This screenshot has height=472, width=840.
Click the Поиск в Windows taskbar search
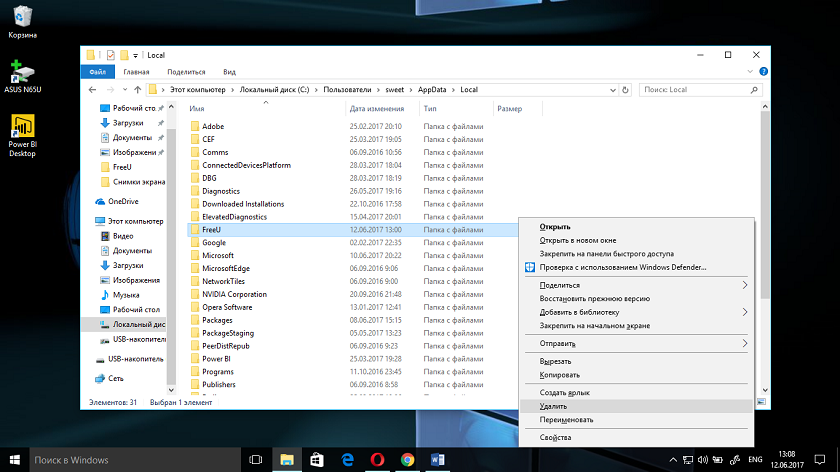click(x=135, y=460)
